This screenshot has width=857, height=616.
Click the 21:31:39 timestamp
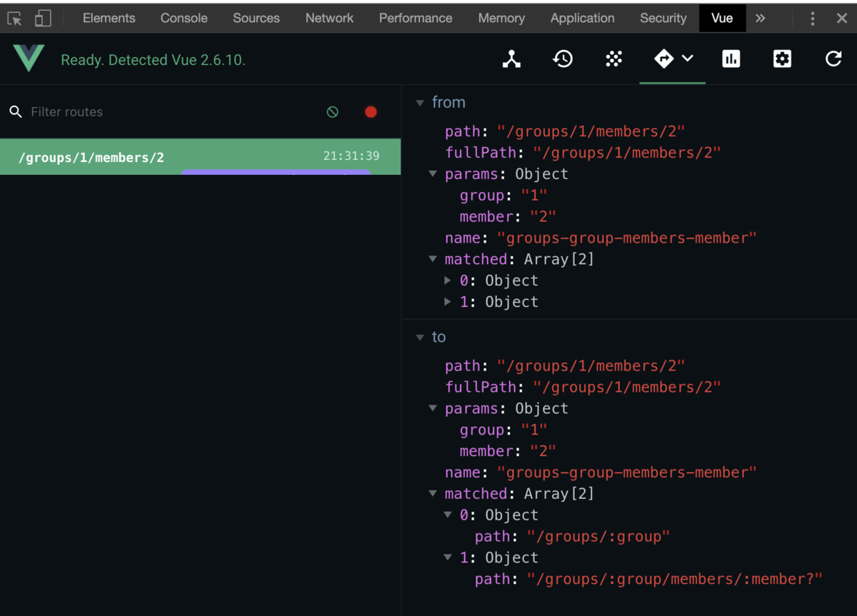click(351, 156)
